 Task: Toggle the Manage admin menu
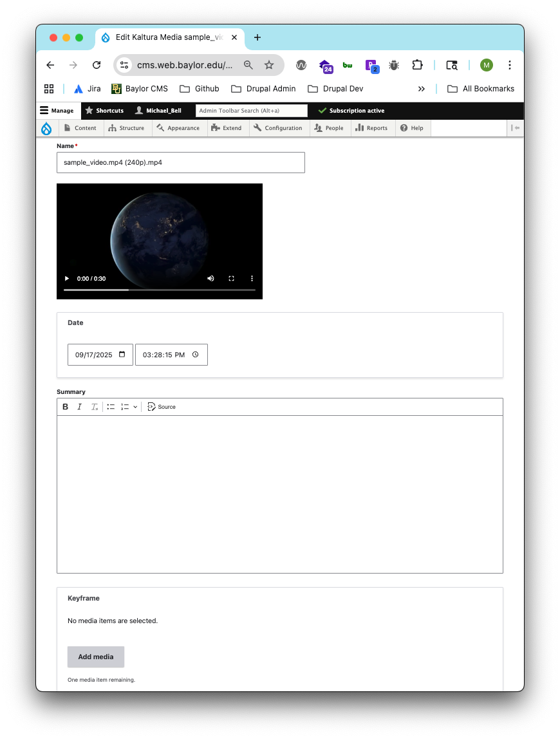coord(57,110)
